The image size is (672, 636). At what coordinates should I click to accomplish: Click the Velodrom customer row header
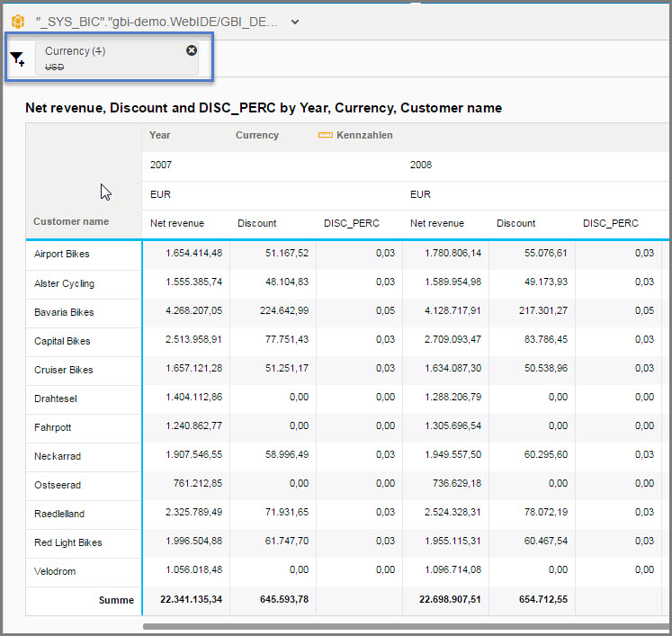55,571
